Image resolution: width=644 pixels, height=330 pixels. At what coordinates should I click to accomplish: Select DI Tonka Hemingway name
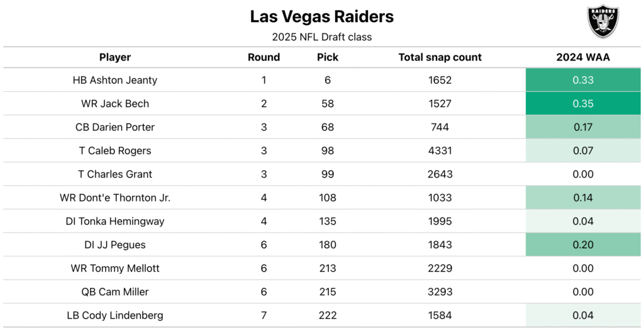pos(115,222)
